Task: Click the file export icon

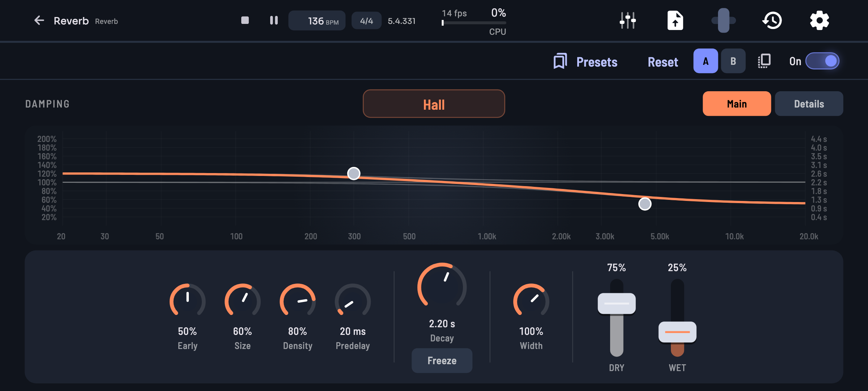Action: tap(675, 20)
